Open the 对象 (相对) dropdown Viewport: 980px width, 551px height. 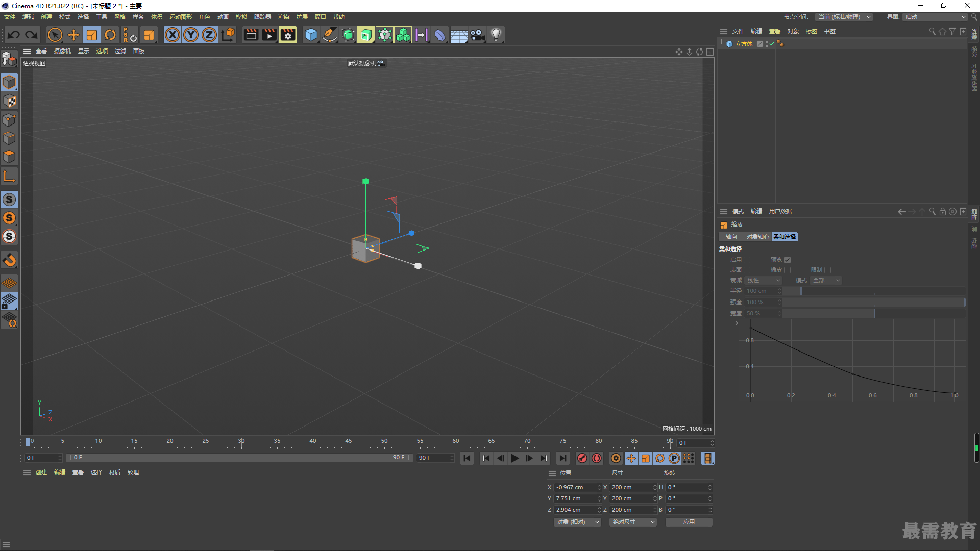(x=578, y=522)
